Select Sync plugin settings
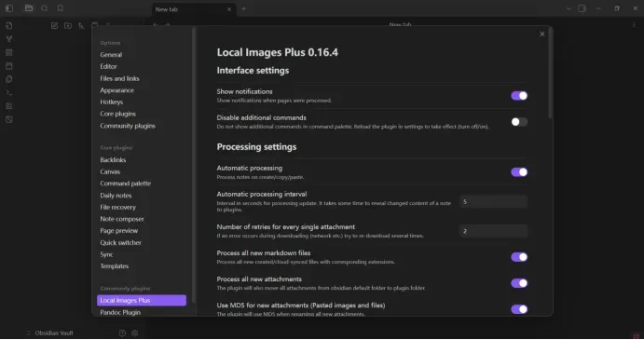This screenshot has height=340, width=644. [106, 254]
